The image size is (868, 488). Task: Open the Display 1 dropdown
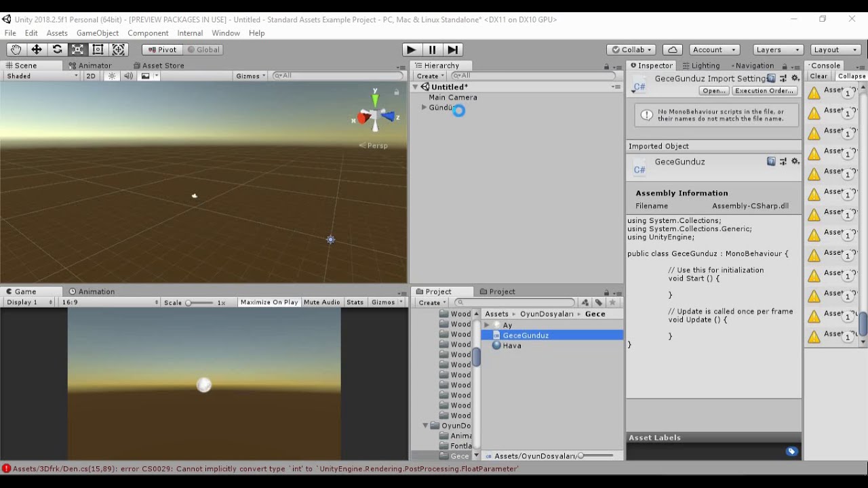pos(29,302)
